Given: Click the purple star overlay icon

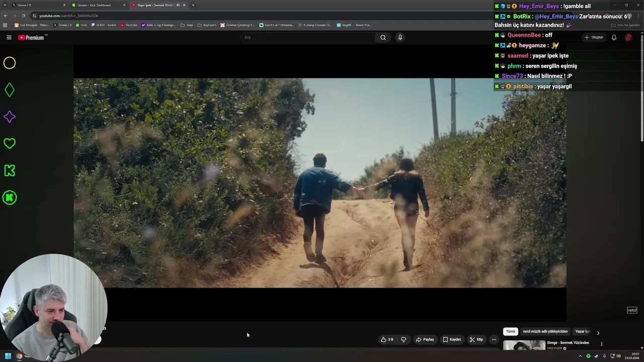Looking at the screenshot, I should (x=10, y=117).
